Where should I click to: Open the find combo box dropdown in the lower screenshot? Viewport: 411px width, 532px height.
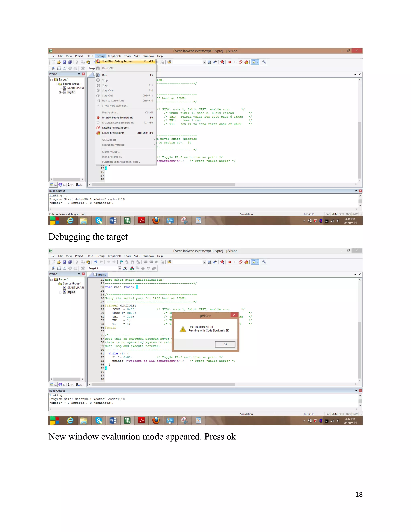click(x=204, y=262)
